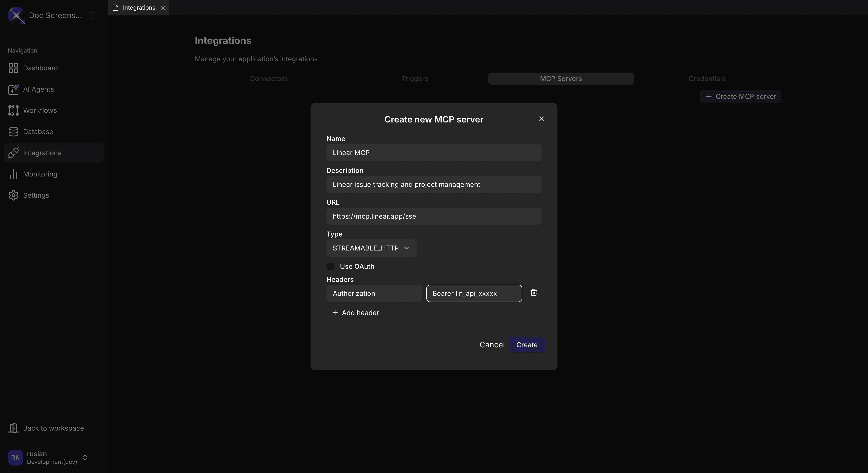Open application Settings
The height and width of the screenshot is (473, 868).
pyautogui.click(x=36, y=195)
